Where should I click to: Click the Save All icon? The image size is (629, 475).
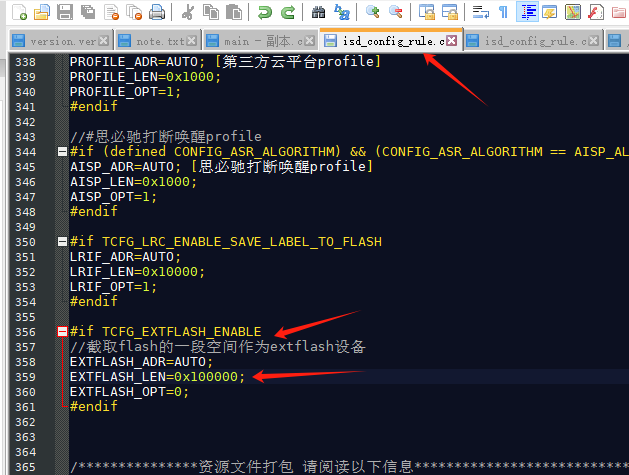click(x=88, y=12)
